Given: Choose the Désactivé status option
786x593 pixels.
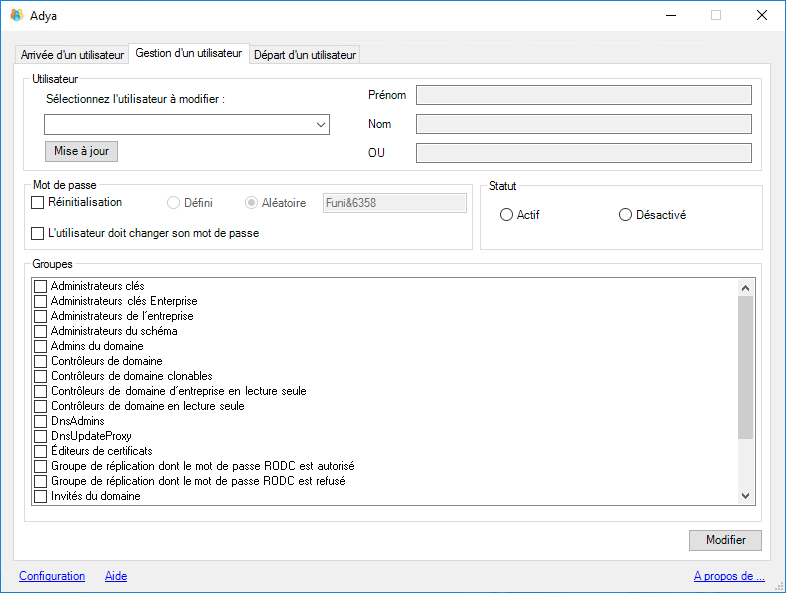Looking at the screenshot, I should [625, 215].
